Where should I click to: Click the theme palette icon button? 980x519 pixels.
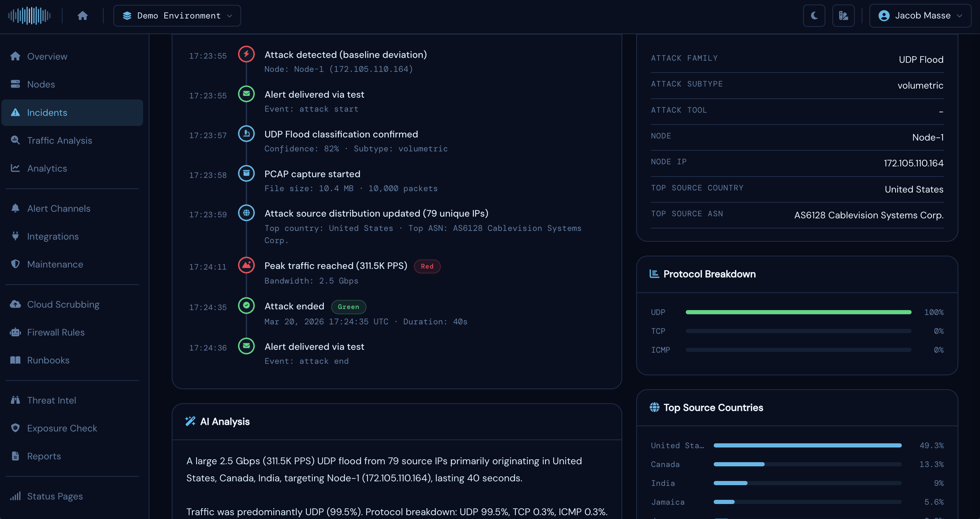click(843, 16)
